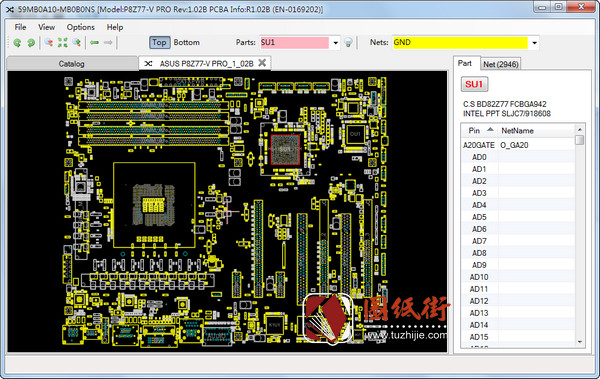Switch to Top board side view
The image size is (600, 379).
[x=159, y=42]
